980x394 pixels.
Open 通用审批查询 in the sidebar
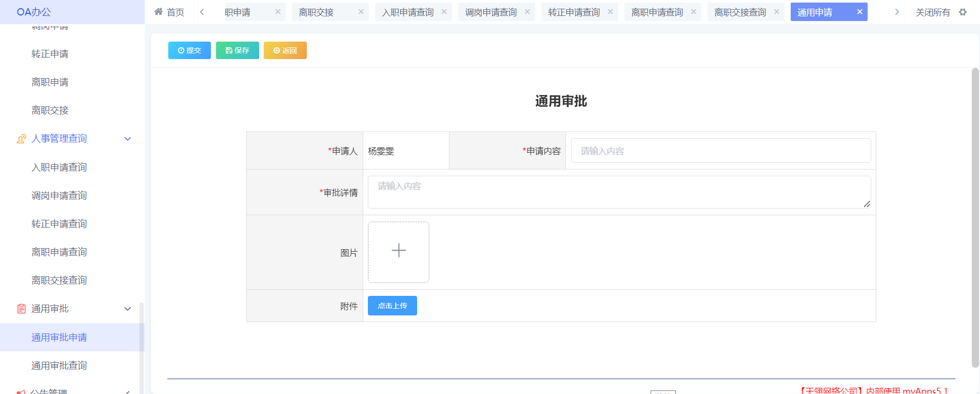point(59,366)
